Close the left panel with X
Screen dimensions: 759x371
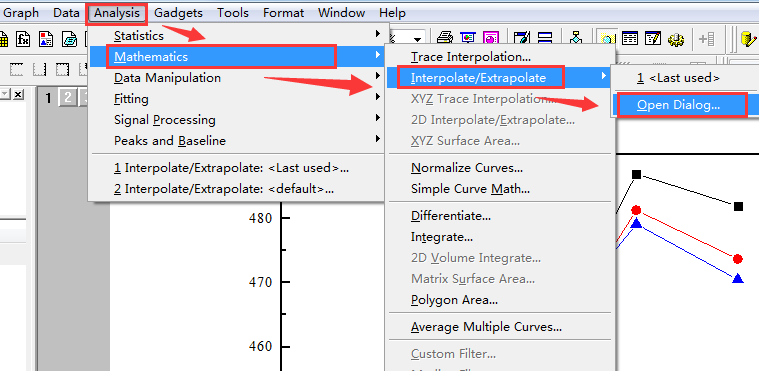click(18, 94)
